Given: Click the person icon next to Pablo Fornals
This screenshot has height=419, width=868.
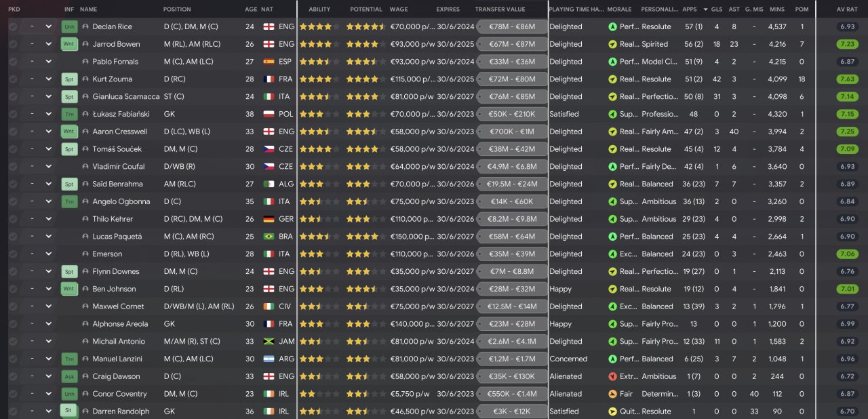Looking at the screenshot, I should tap(85, 62).
